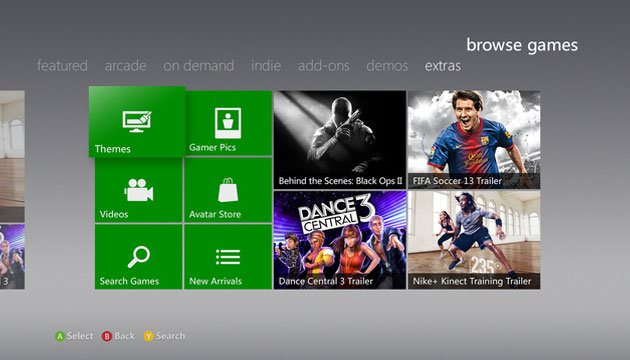This screenshot has width=630, height=360.
Task: Open the Gamer Pics tile
Action: coord(228,123)
